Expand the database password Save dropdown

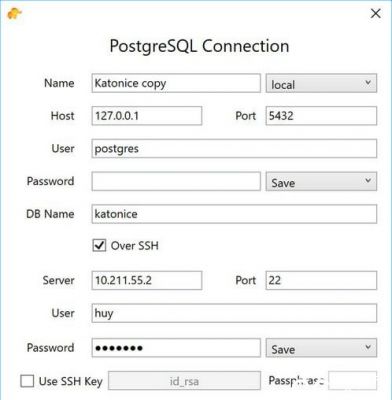(x=321, y=181)
